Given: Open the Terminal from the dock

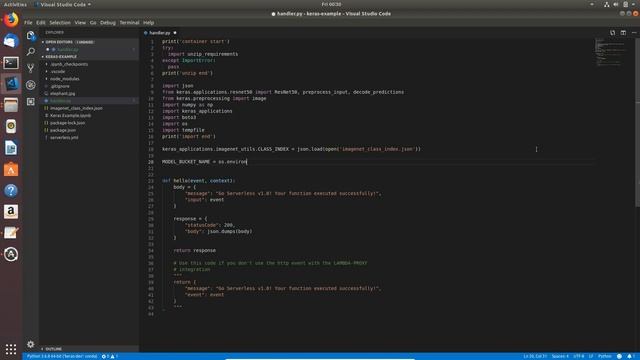Looking at the screenshot, I should click(x=11, y=62).
